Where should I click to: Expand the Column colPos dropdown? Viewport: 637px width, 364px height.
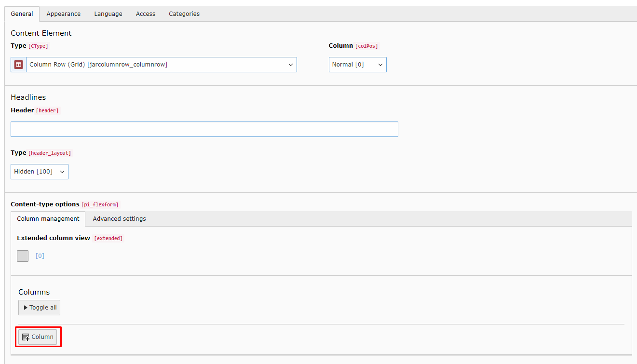tap(357, 65)
